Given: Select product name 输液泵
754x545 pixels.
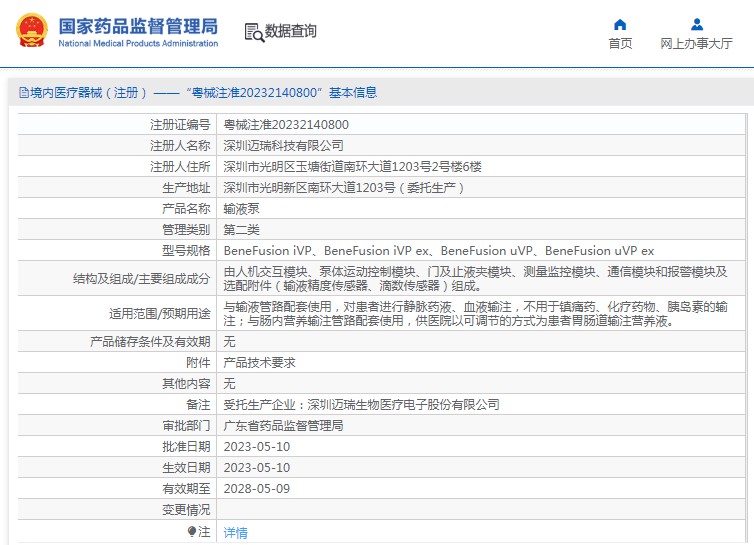Looking at the screenshot, I should pyautogui.click(x=241, y=208).
